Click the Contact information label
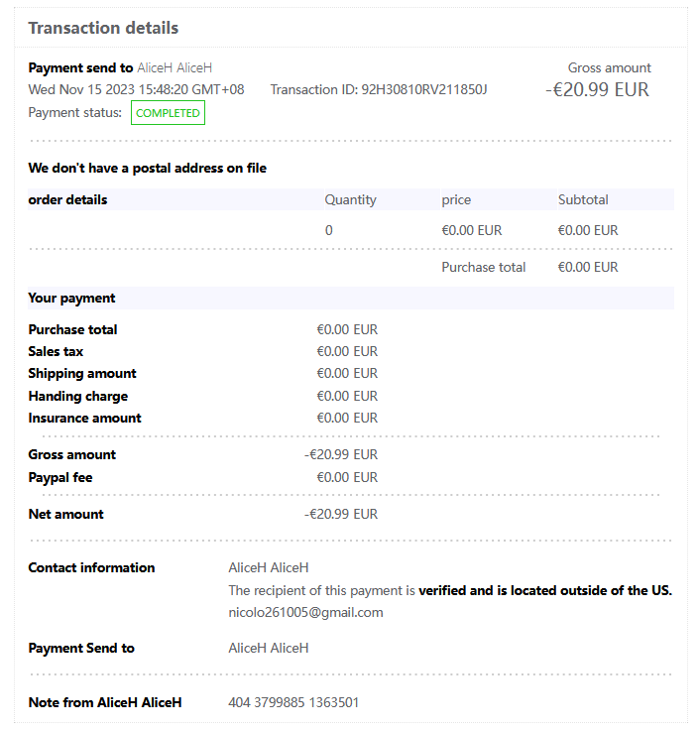This screenshot has width=700, height=731. point(91,567)
